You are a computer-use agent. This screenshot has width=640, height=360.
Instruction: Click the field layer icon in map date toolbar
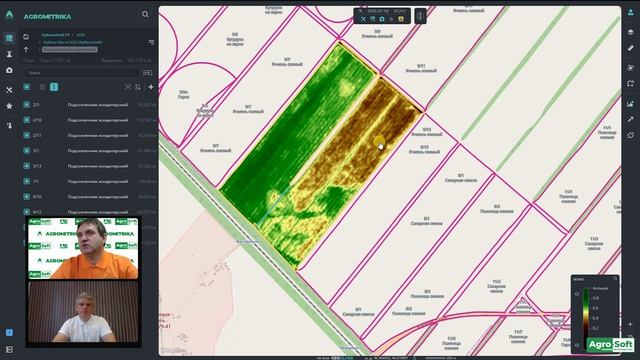pos(373,19)
